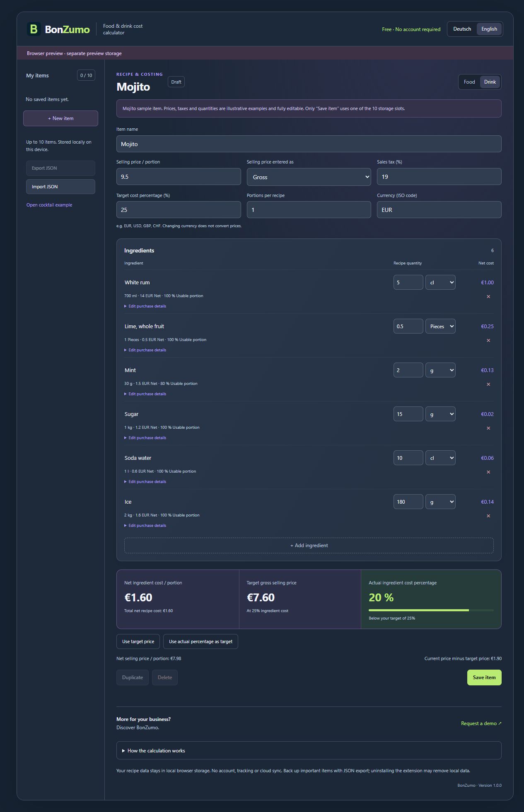The image size is (524, 812).
Task: Click Use target price button
Action: click(x=138, y=641)
